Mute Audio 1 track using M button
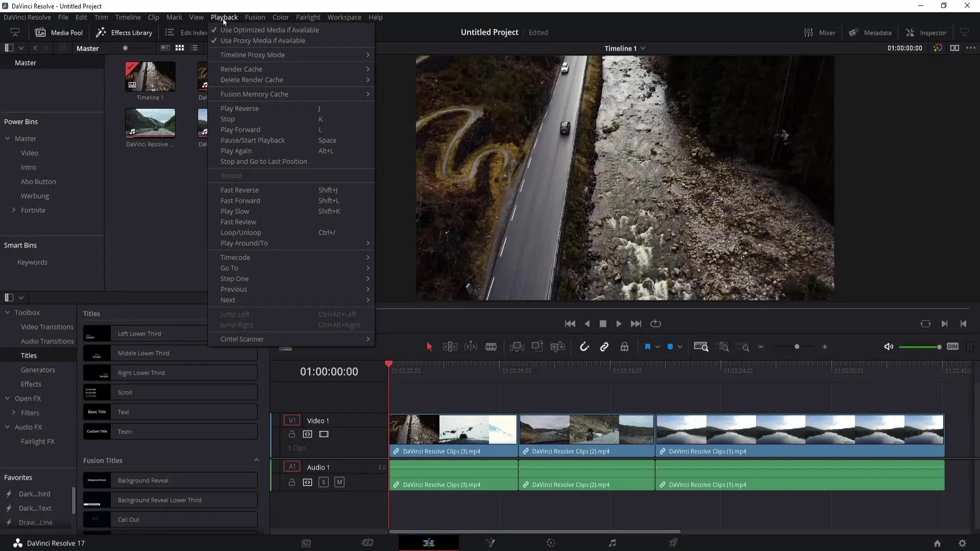 [339, 482]
